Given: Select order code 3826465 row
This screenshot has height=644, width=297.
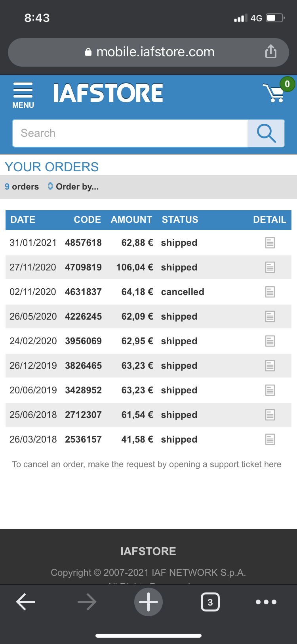Looking at the screenshot, I should click(x=148, y=366).
